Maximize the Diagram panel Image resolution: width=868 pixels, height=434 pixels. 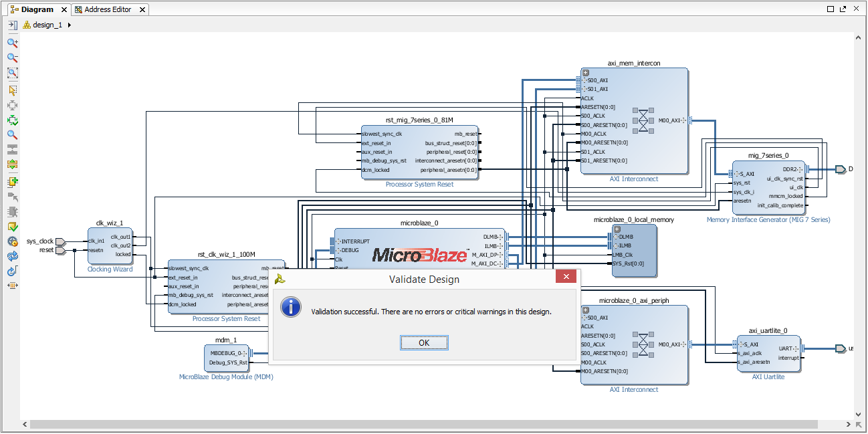tap(831, 9)
